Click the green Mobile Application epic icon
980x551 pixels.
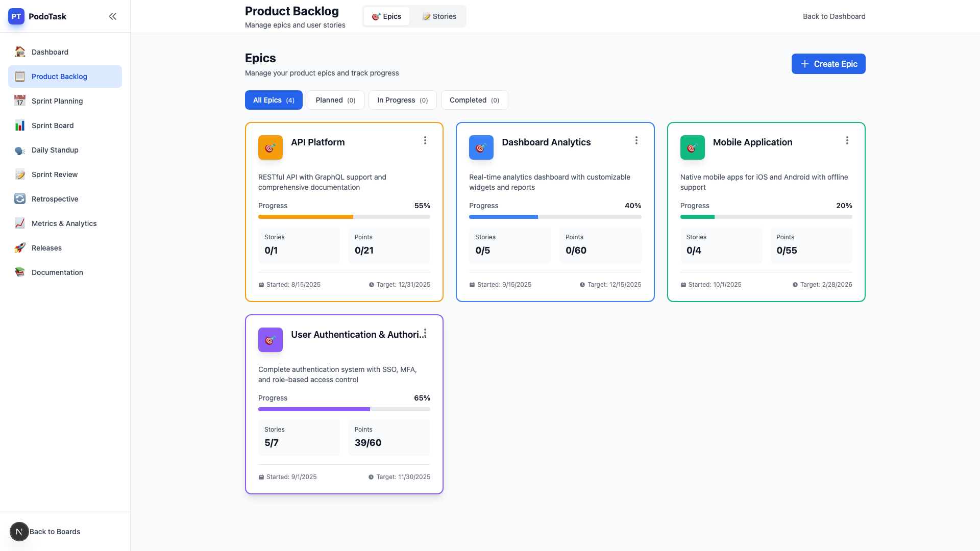click(692, 147)
